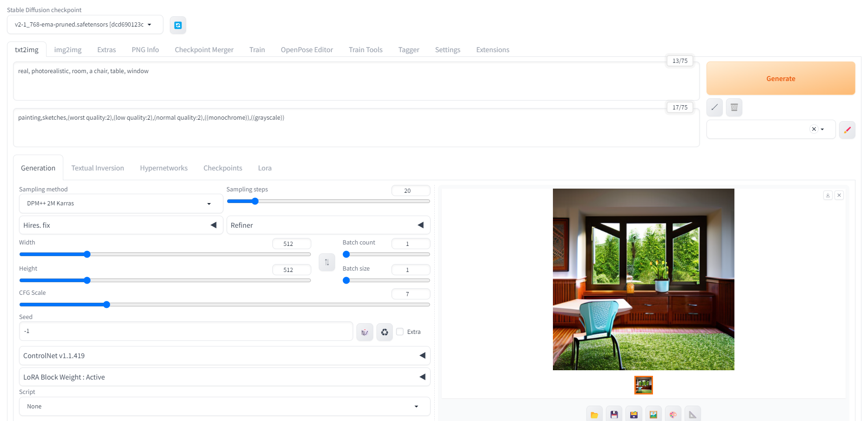
Task: Refresh the Stable Diffusion checkpoint list
Action: pos(178,25)
